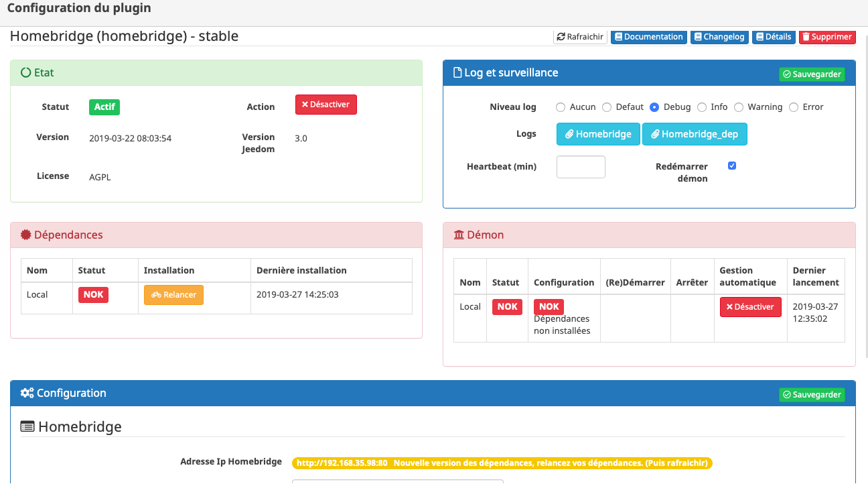The image size is (868, 484).
Task: Select the Debug log level
Action: (654, 107)
